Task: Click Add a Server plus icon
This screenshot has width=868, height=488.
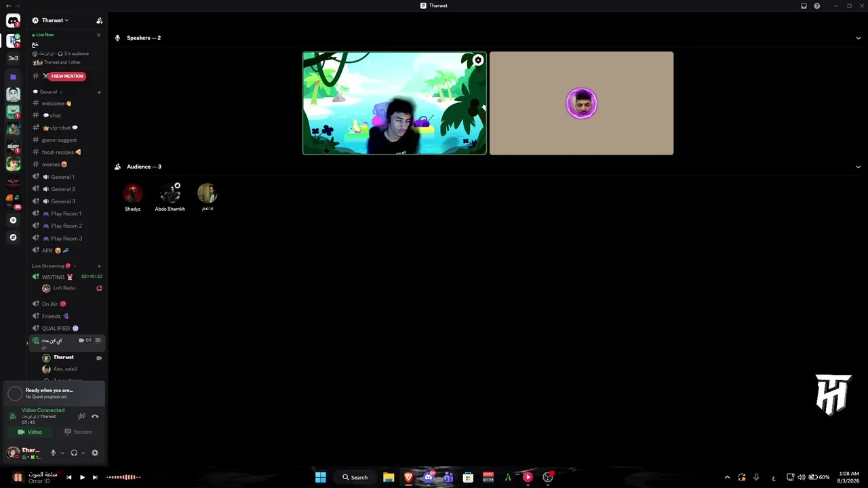Action: (x=13, y=220)
